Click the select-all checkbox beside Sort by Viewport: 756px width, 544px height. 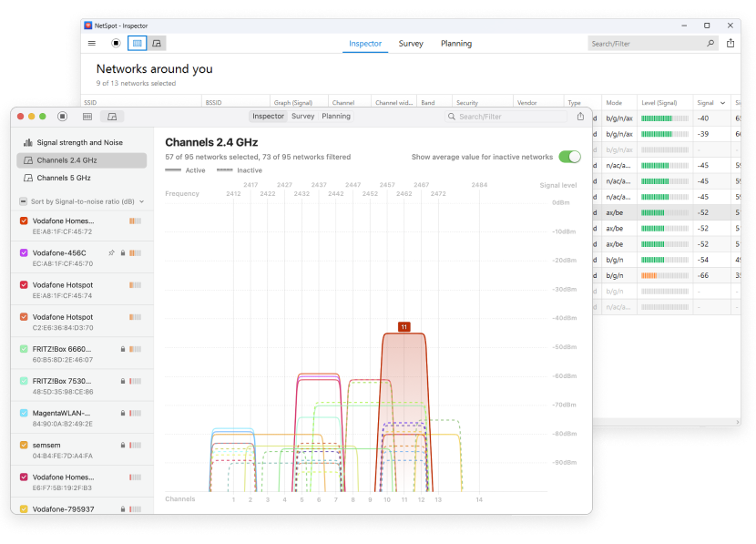[23, 201]
